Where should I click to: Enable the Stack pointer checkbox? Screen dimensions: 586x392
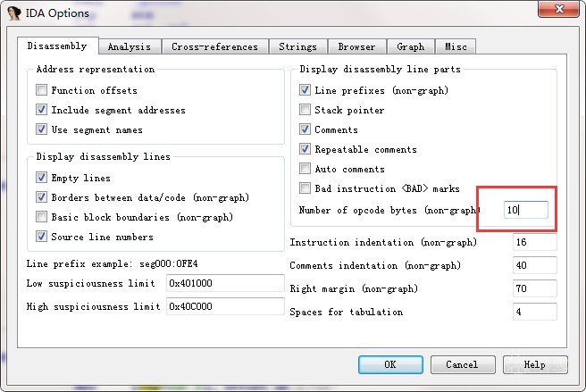(305, 110)
